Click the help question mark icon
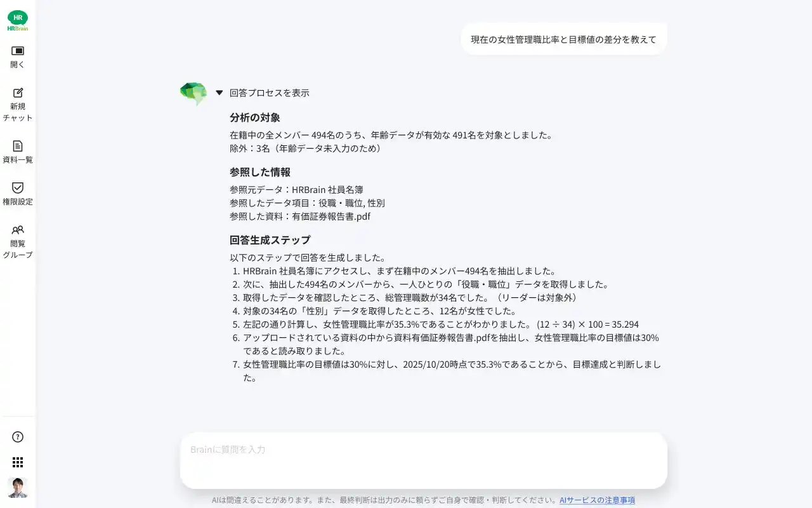 18,437
